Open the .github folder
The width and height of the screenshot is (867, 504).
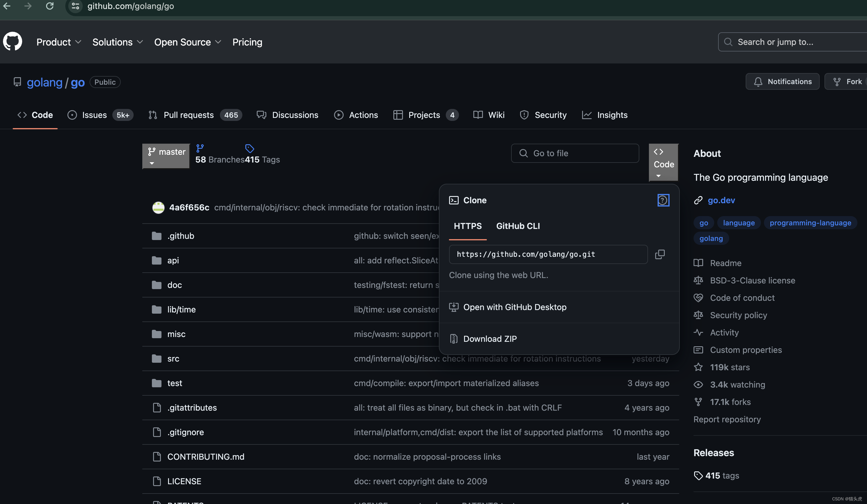click(181, 236)
